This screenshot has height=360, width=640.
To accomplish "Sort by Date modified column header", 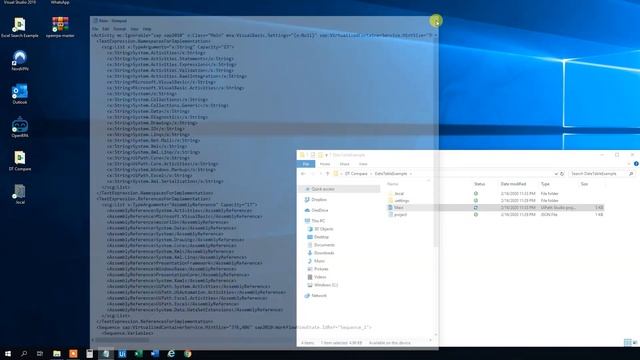I will (x=513, y=184).
